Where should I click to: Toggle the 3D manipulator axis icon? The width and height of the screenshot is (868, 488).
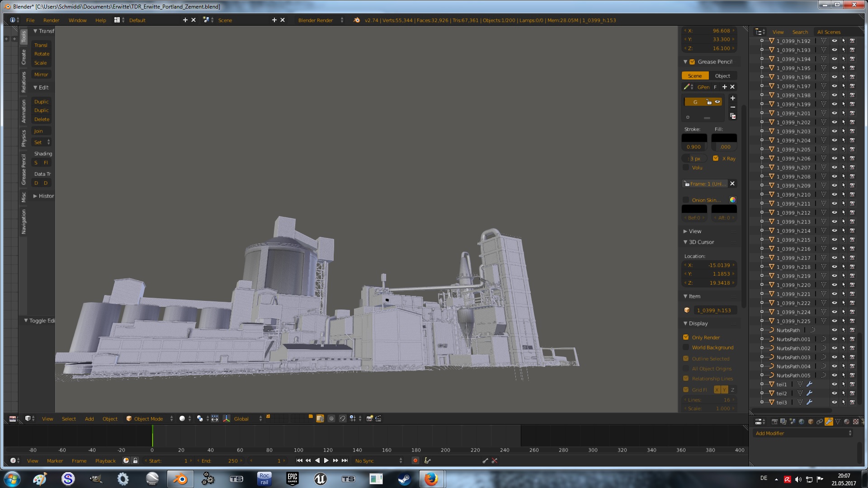[226, 418]
